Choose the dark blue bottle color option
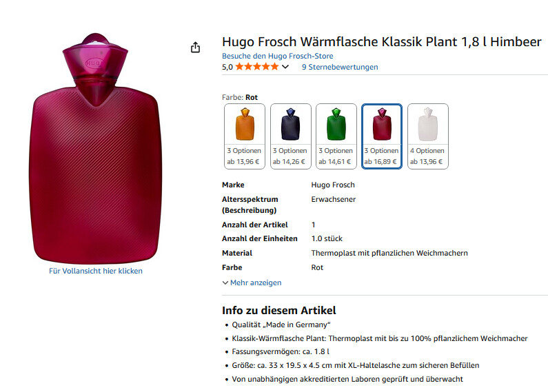The height and width of the screenshot is (392, 548). (x=290, y=136)
